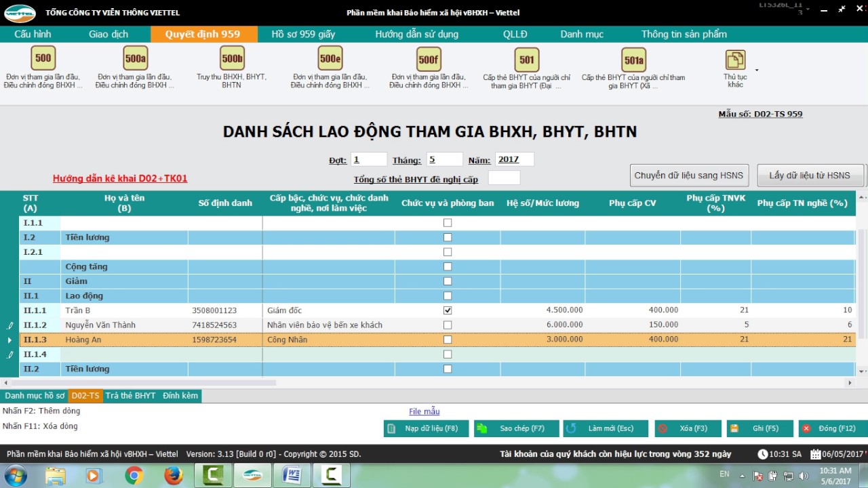
Task: Click the Thủ tục khác documents icon
Action: click(735, 60)
